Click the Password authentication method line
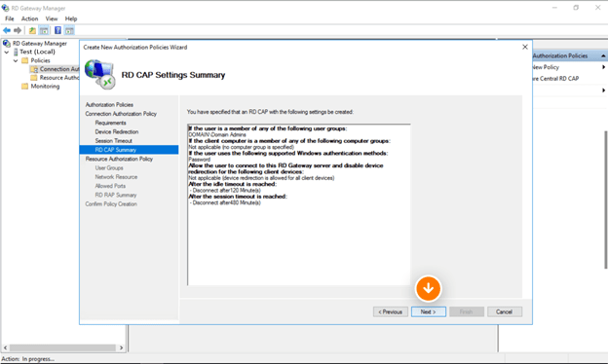Screen dimensions: 608x364 click(200, 160)
